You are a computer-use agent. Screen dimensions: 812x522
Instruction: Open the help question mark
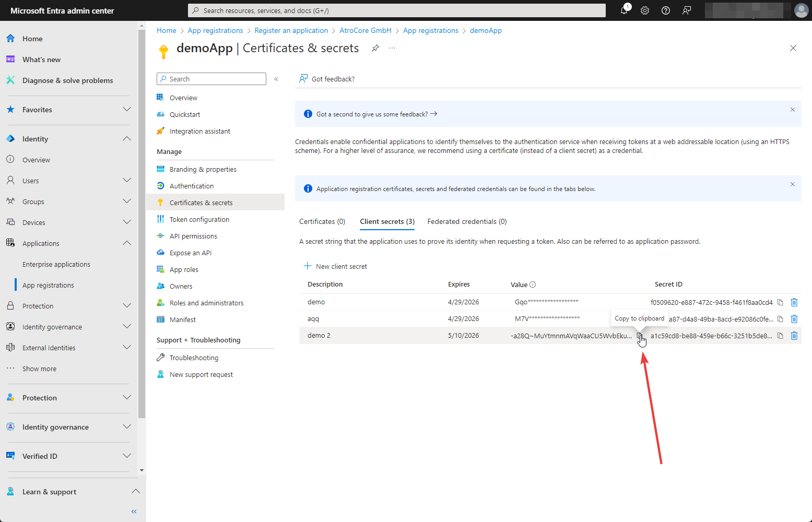[x=666, y=10]
